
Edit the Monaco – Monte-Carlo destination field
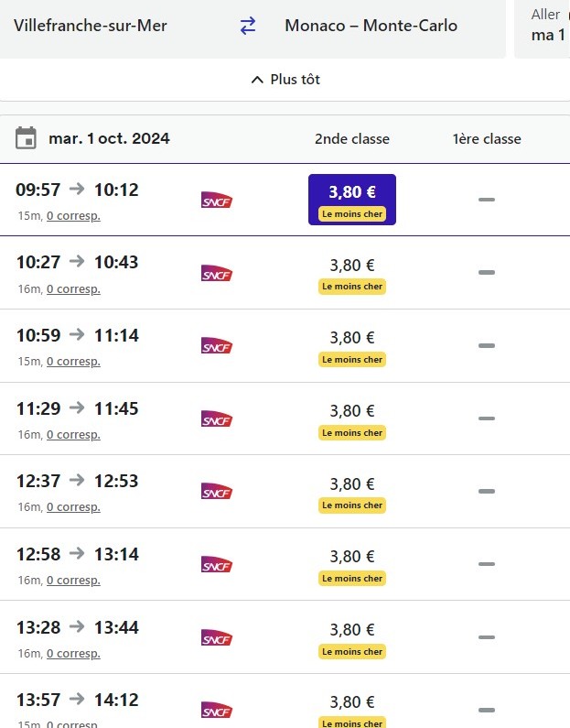coord(371,26)
